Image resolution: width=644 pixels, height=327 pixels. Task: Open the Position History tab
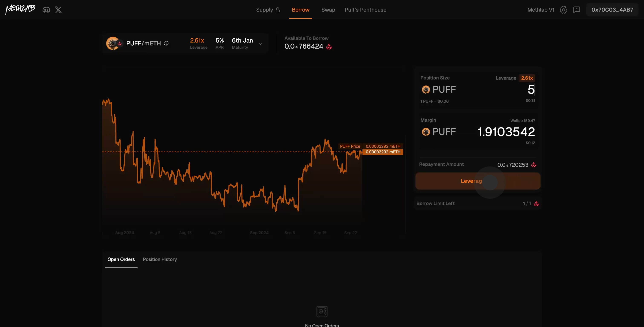coord(160,259)
